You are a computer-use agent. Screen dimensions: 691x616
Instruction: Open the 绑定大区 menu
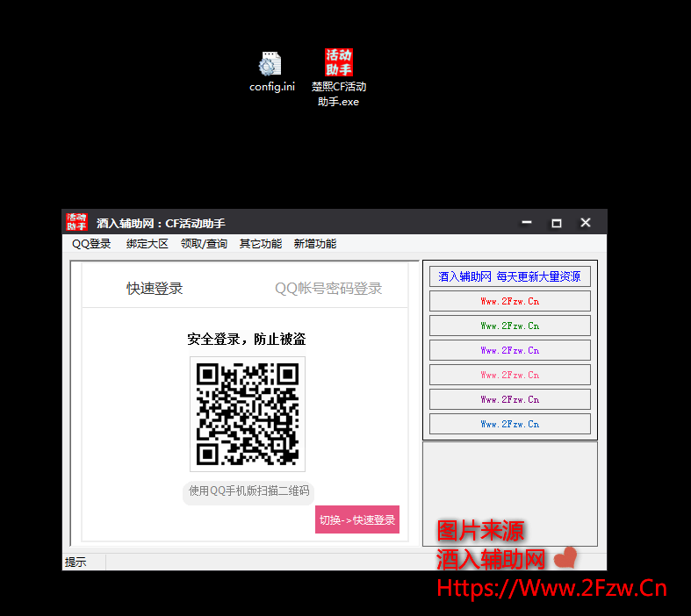pos(148,243)
